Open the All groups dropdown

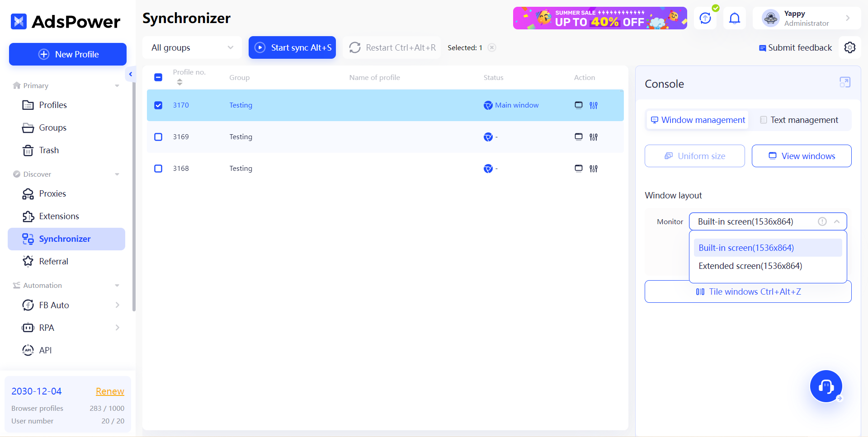pyautogui.click(x=192, y=47)
